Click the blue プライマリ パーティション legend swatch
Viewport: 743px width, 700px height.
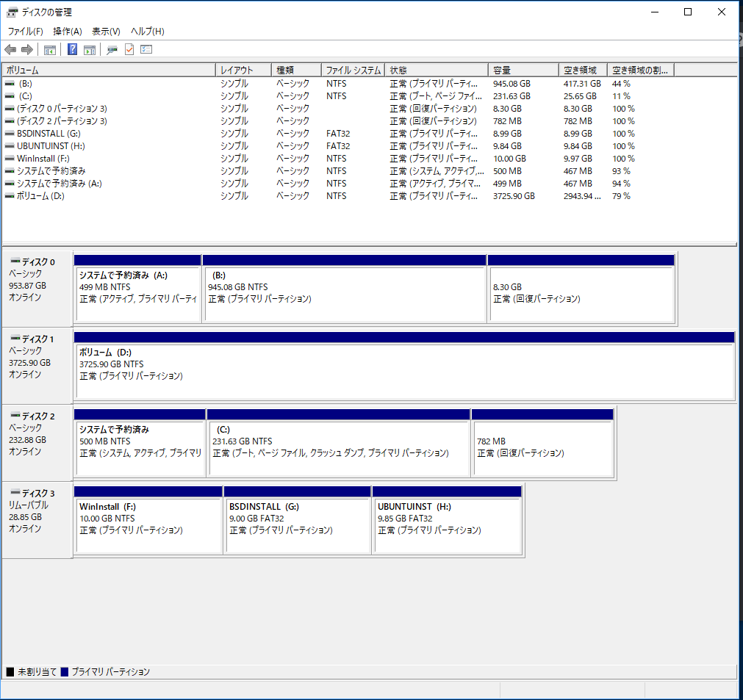65,671
